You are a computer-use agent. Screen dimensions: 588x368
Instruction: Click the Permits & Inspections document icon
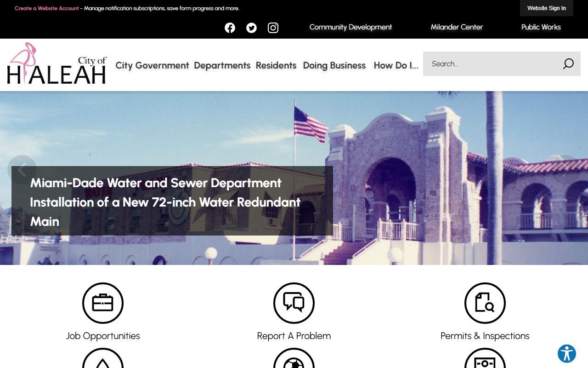(485, 303)
